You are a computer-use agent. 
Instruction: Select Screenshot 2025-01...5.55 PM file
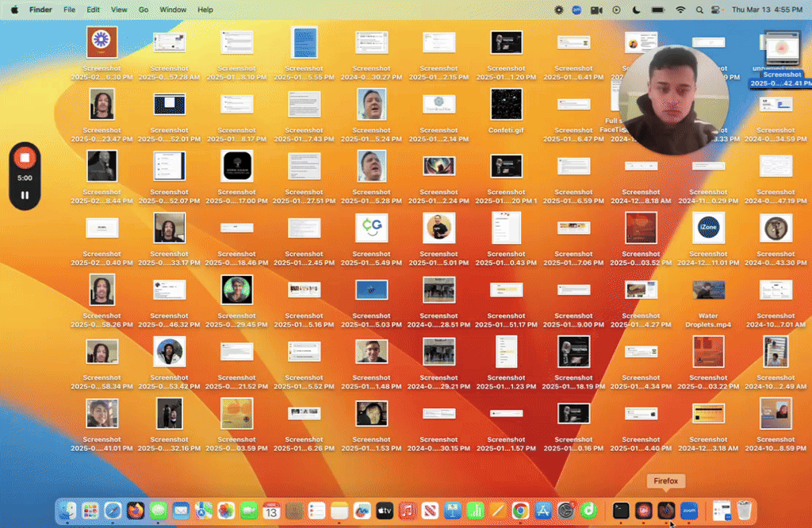click(x=304, y=52)
